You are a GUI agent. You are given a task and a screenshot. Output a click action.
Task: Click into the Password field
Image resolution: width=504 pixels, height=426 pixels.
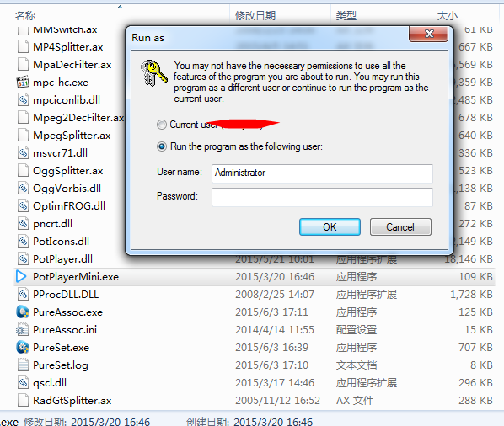click(x=322, y=197)
